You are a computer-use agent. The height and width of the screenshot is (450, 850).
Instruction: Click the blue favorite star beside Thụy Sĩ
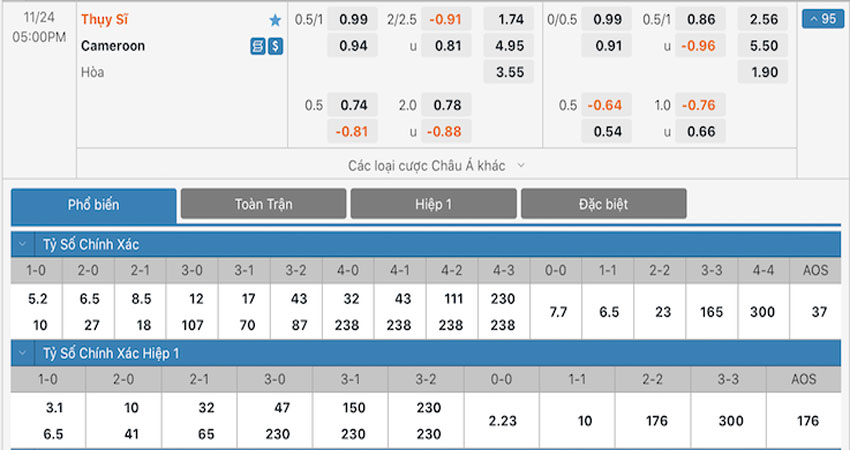click(x=275, y=20)
